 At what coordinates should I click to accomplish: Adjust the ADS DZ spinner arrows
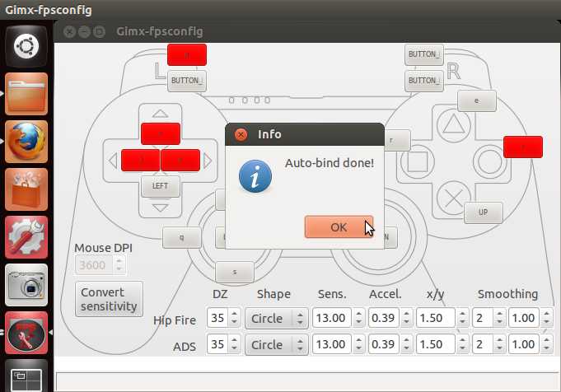coord(234,344)
